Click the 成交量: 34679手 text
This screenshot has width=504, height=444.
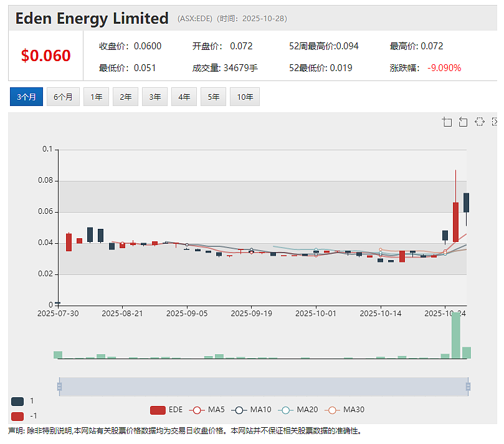pyautogui.click(x=225, y=68)
